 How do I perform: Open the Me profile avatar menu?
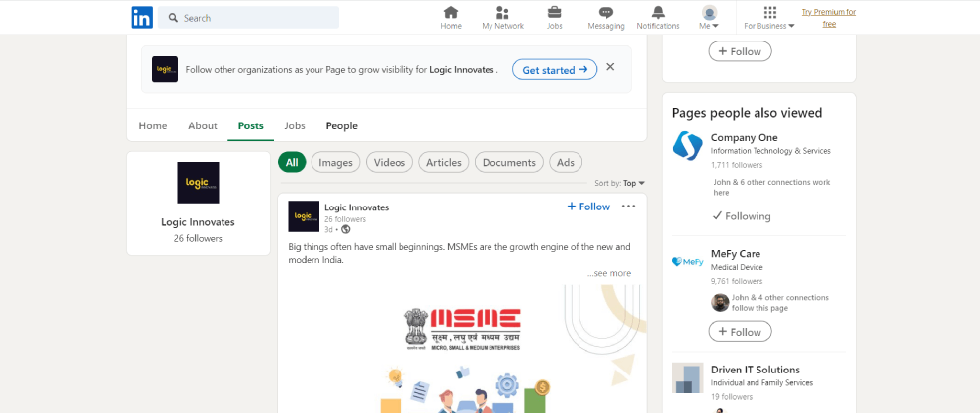(x=709, y=18)
